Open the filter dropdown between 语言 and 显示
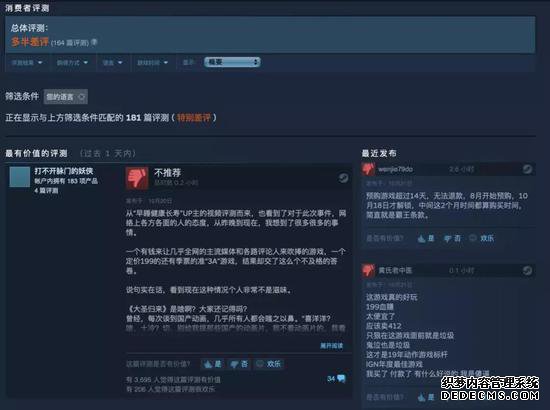Viewport: 550px width, 410px height. (152, 63)
